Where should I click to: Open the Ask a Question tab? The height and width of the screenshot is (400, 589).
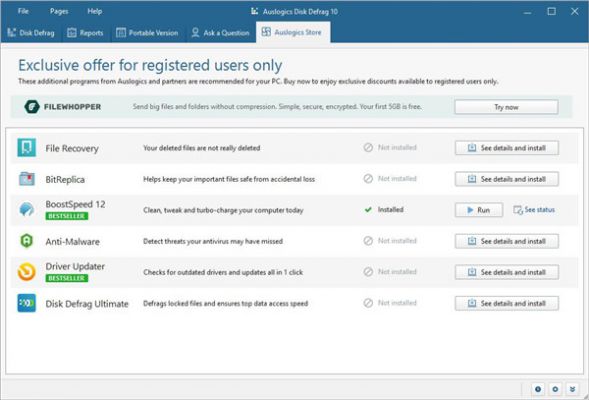pyautogui.click(x=220, y=33)
